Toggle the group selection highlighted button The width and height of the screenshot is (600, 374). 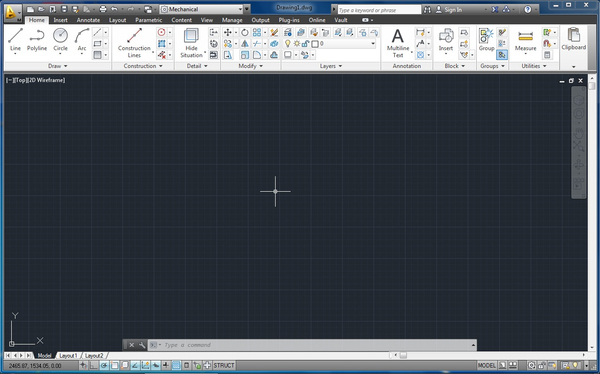pyautogui.click(x=502, y=55)
